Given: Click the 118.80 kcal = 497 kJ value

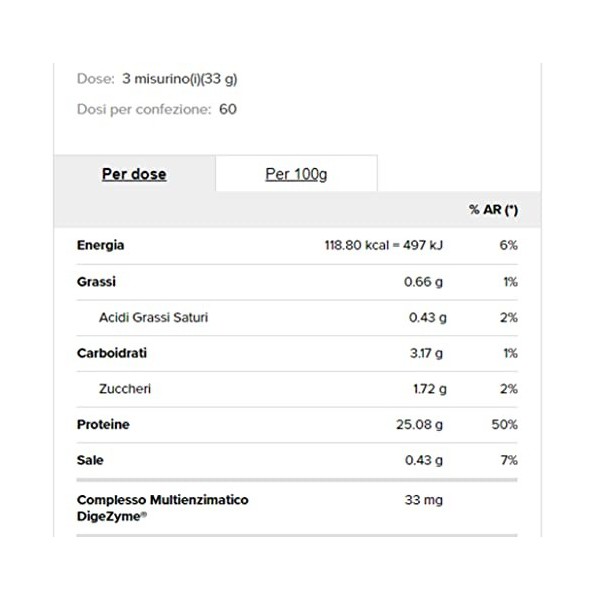Looking at the screenshot, I should point(378,246).
